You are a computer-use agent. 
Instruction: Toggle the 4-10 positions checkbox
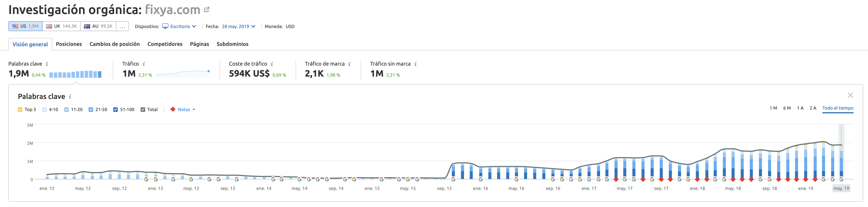click(x=44, y=110)
